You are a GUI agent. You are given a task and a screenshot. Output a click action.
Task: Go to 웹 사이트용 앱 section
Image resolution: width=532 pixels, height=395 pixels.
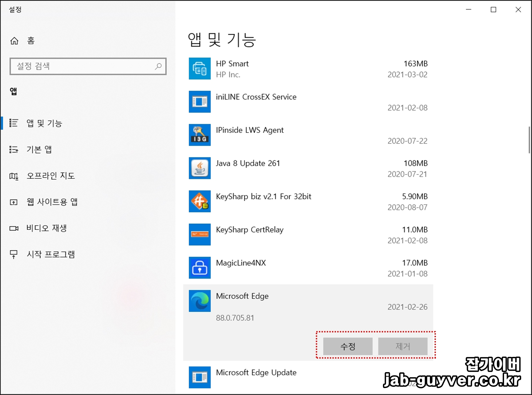(52, 202)
